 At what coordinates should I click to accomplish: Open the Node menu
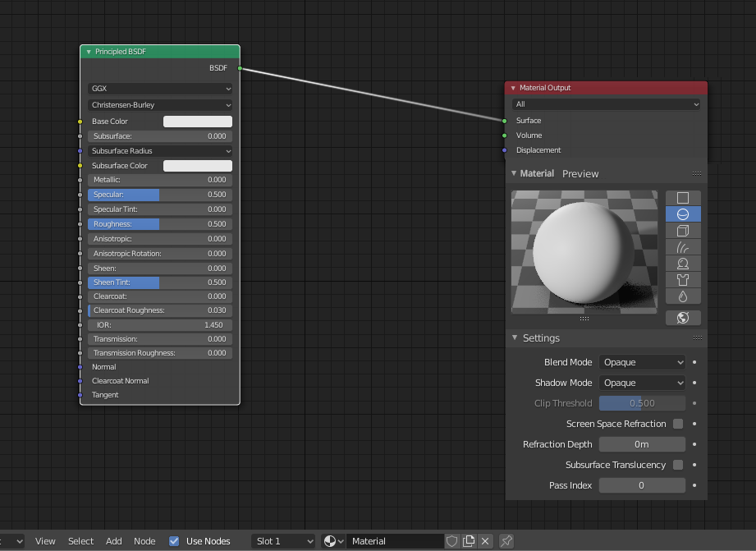coord(144,541)
